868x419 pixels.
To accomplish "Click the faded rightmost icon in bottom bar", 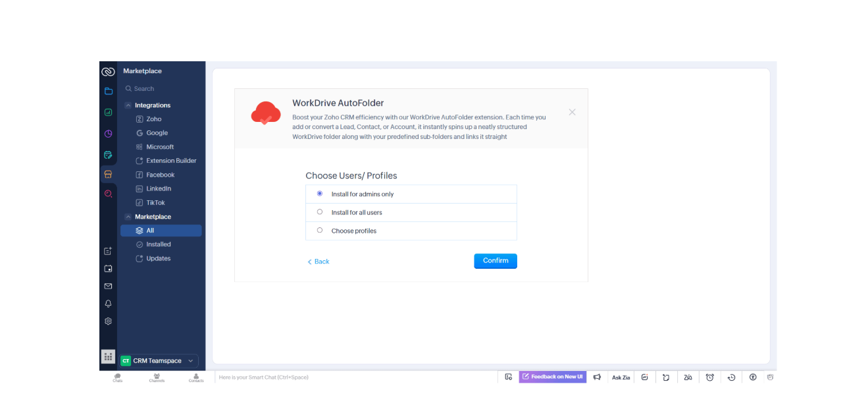I will [770, 377].
